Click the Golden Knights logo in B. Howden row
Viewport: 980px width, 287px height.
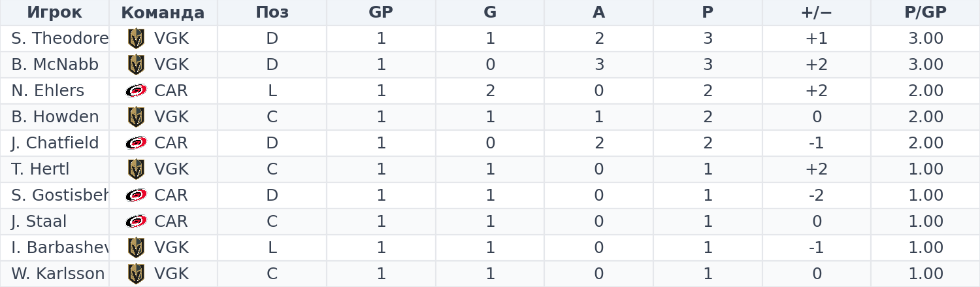click(x=136, y=117)
